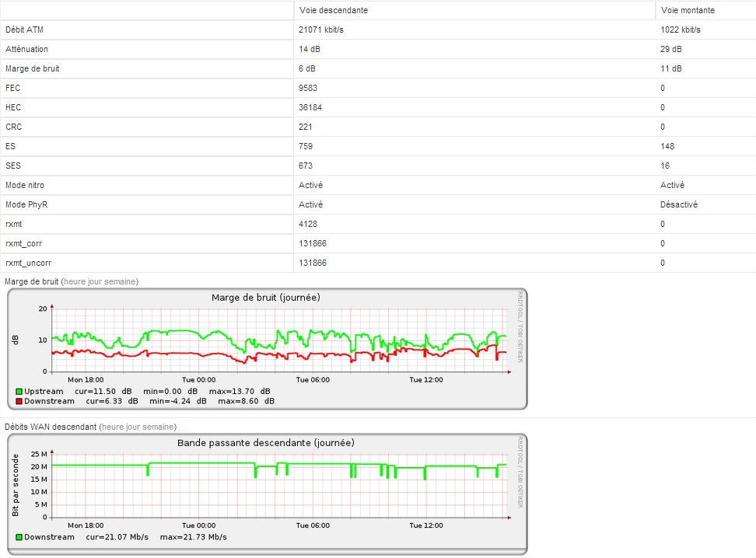
Task: Click the 'Voie montante' column header
Action: tap(688, 10)
